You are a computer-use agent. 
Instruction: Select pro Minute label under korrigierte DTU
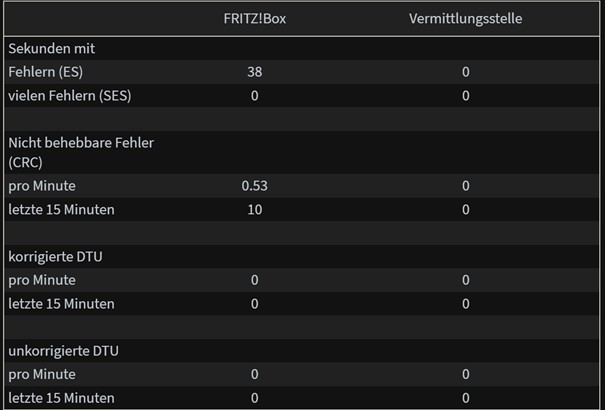tap(42, 280)
